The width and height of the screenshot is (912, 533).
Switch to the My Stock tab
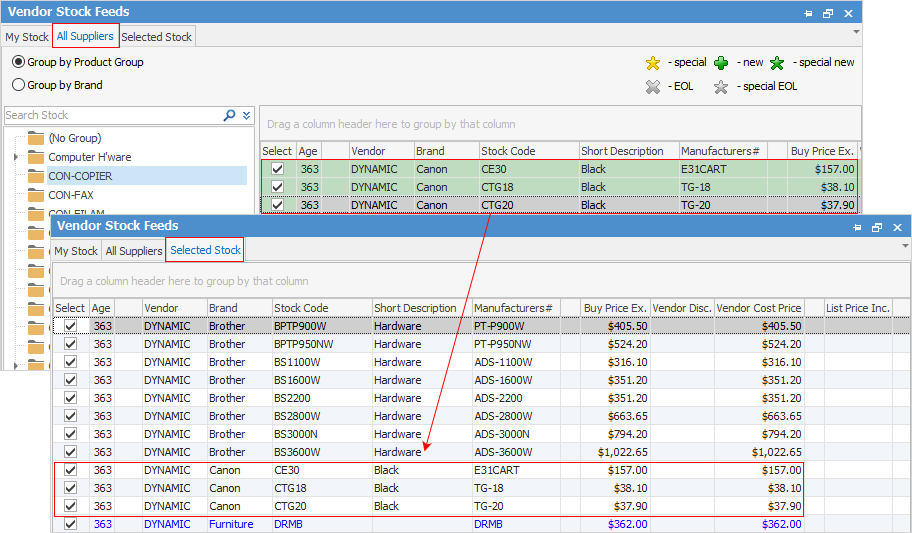pos(27,37)
